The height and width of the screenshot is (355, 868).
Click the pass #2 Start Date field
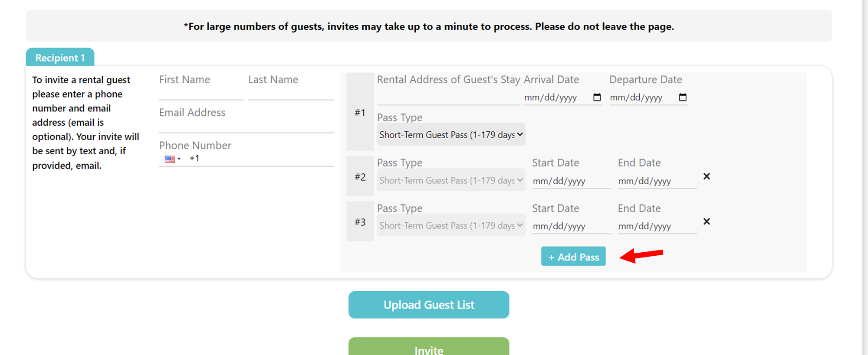pos(571,181)
